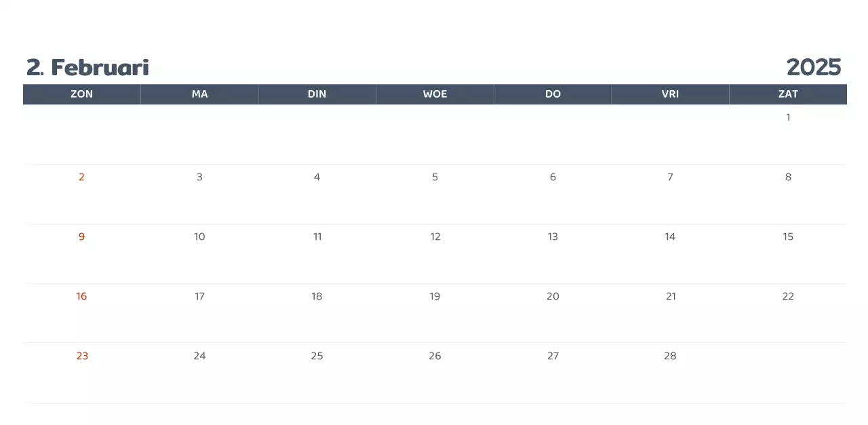Viewport: 868px width, 425px height.
Task: Click the '2. Februari' month title
Action: (x=87, y=68)
